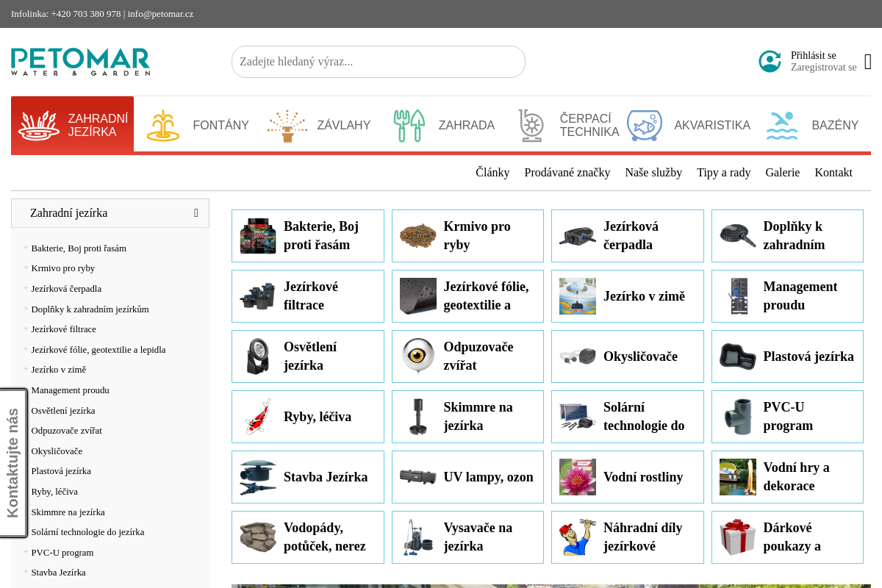882x588 pixels.
Task: Expand the Jezírkové filtrace sidebar item
Action: pyautogui.click(x=26, y=329)
